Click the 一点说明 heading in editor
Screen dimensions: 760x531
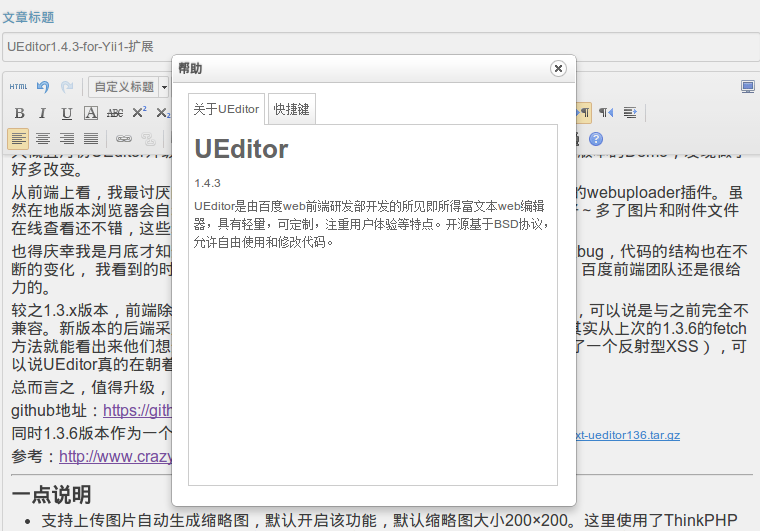51,495
